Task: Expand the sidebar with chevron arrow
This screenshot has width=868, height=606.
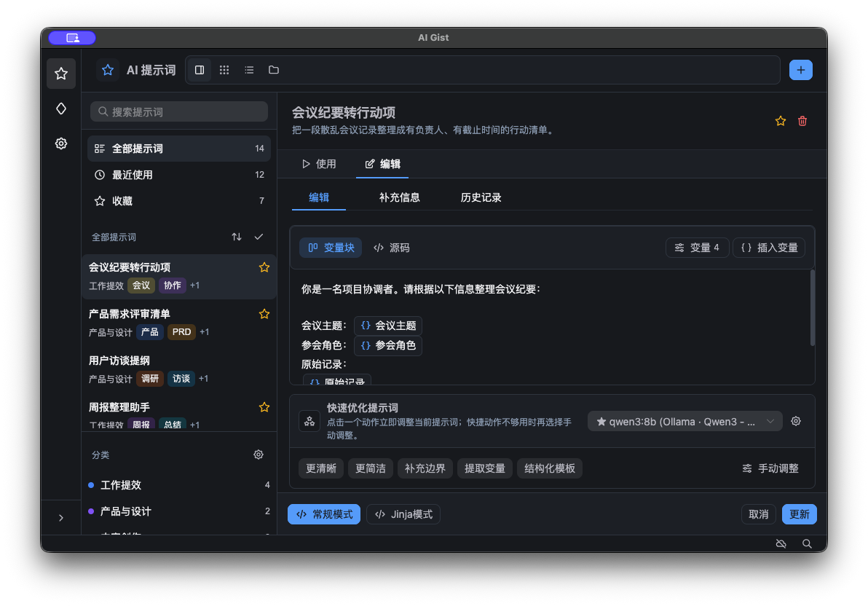Action: [61, 518]
